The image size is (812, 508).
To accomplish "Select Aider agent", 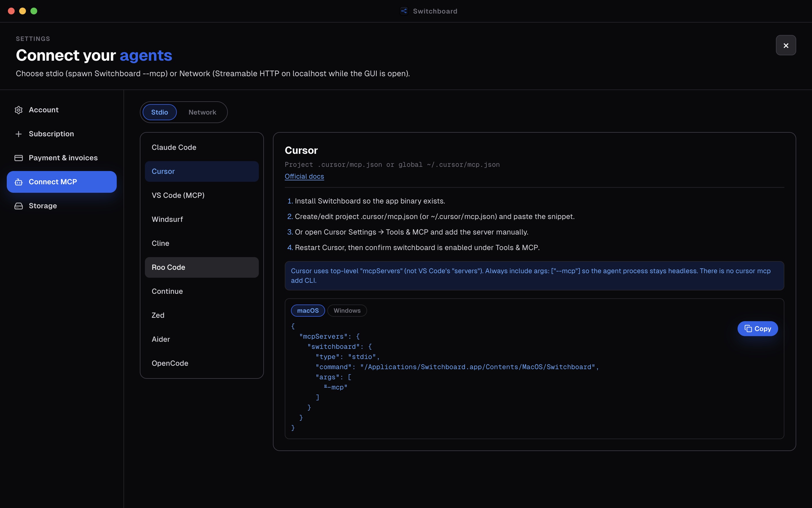I will [x=202, y=339].
